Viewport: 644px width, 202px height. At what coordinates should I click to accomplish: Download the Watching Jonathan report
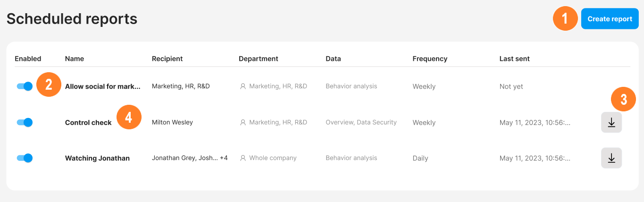coord(611,158)
